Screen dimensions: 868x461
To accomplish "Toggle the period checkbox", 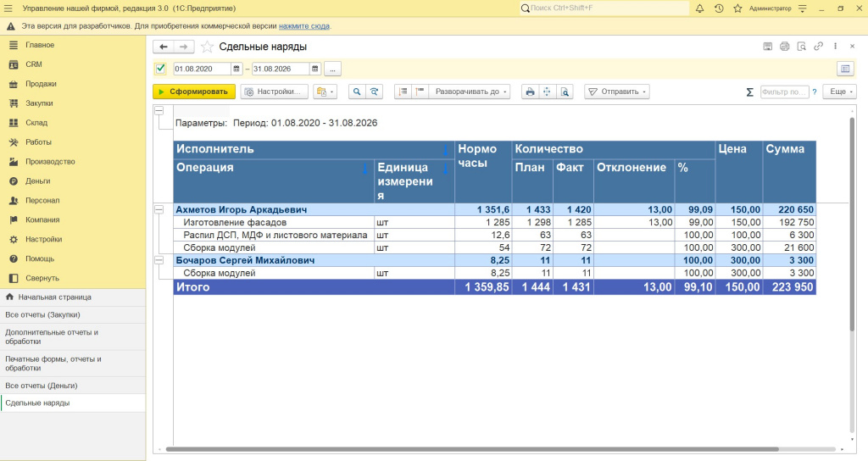I will (160, 69).
